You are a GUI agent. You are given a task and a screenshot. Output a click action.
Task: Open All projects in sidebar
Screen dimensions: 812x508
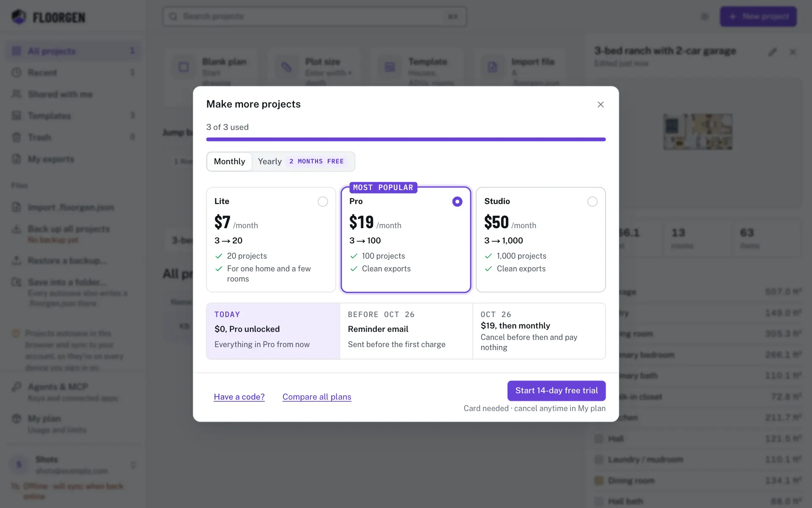pos(73,51)
